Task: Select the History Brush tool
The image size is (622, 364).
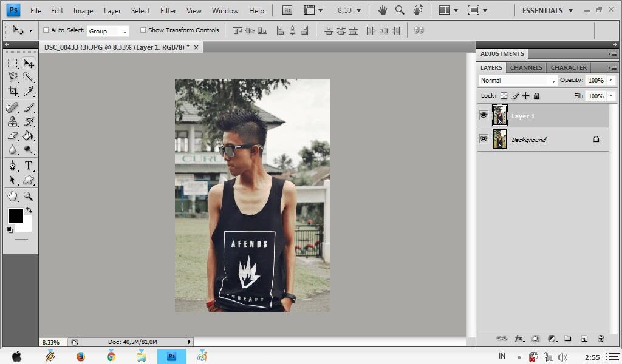Action: pyautogui.click(x=28, y=121)
